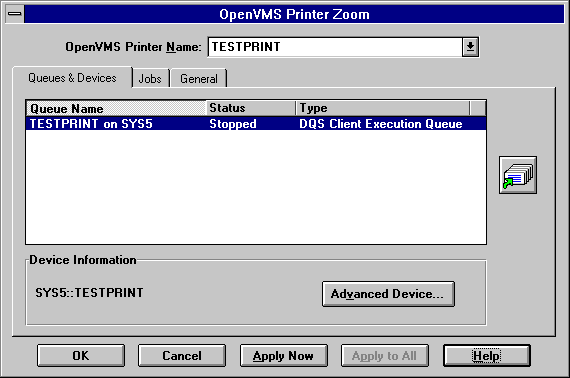Image resolution: width=570 pixels, height=378 pixels.
Task: Open the Advanced Device settings
Action: pos(388,294)
